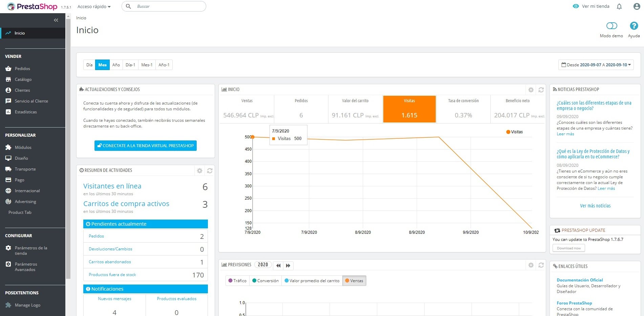
Task: Click the Parámetros de la tienda gear icon
Action: coord(8,248)
